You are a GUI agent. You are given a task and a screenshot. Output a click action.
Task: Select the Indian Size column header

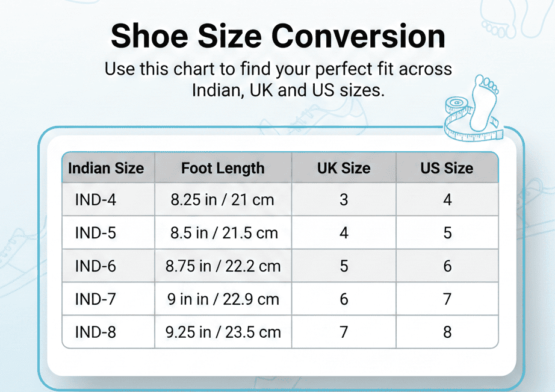click(x=106, y=168)
